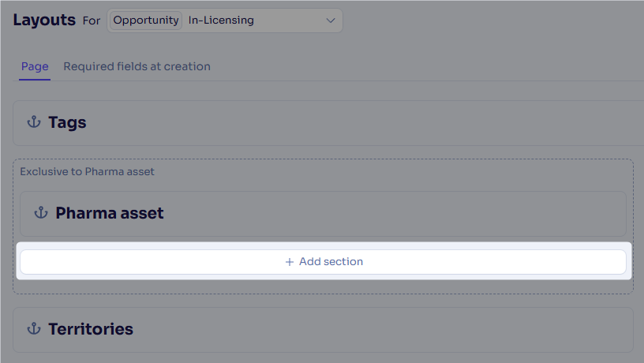Click the anchor icon beside Territories
The width and height of the screenshot is (644, 363).
click(x=34, y=328)
